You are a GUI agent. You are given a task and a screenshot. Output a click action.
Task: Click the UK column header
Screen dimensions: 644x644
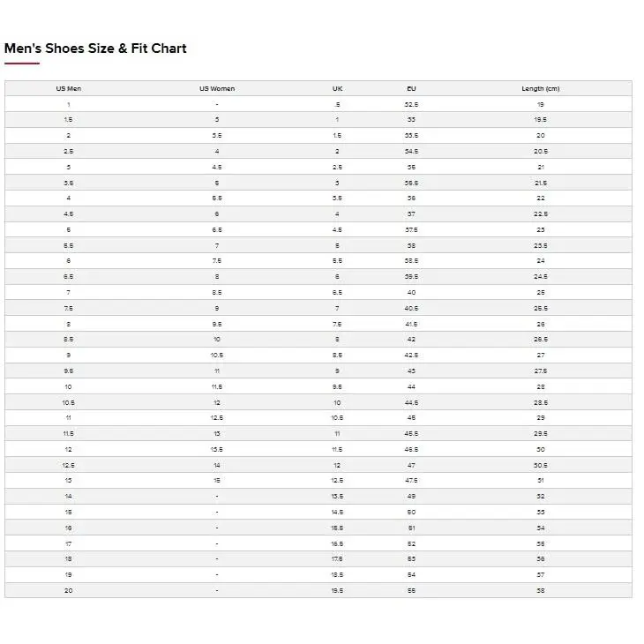[x=337, y=89]
